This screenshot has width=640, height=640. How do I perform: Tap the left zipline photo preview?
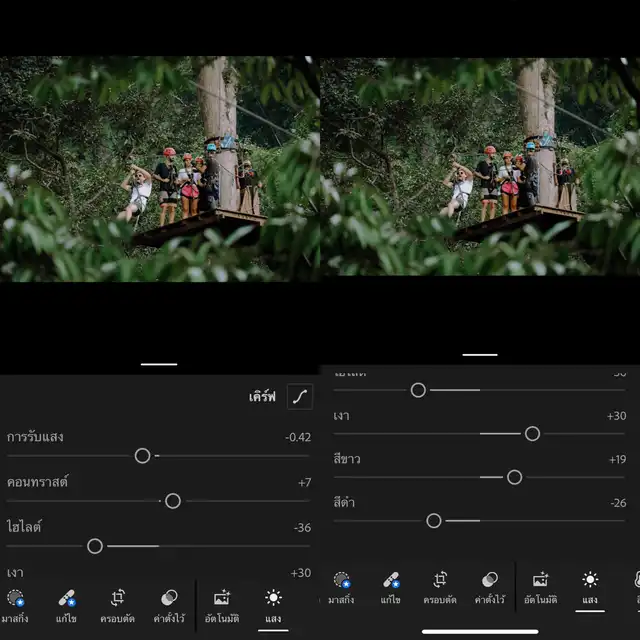pos(160,167)
